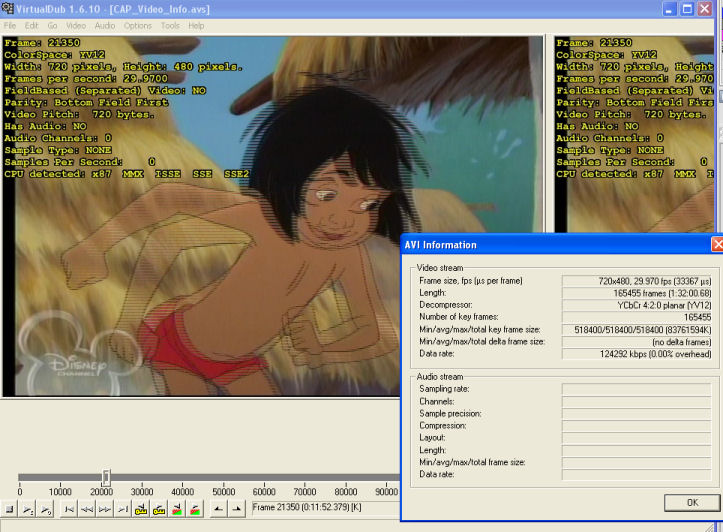723x532 pixels.
Task: Click the scan backward for scene icon
Action: tap(177, 509)
